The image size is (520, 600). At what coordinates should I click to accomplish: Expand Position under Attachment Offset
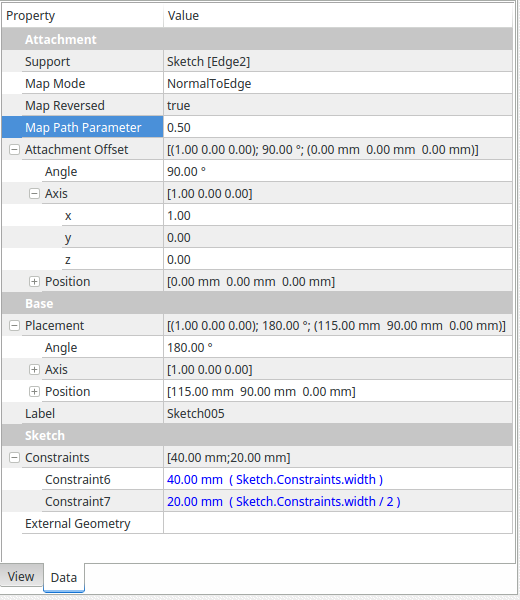[x=34, y=282]
